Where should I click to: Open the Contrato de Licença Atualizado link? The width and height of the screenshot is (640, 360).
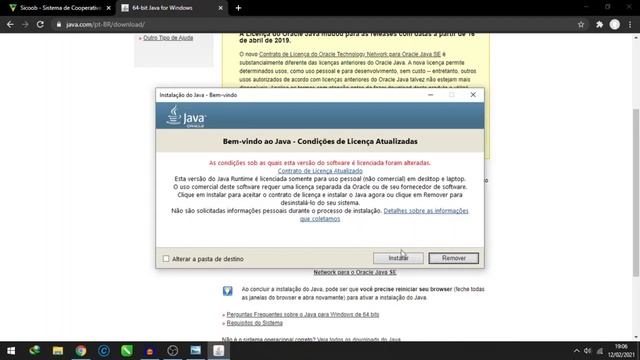(320, 171)
